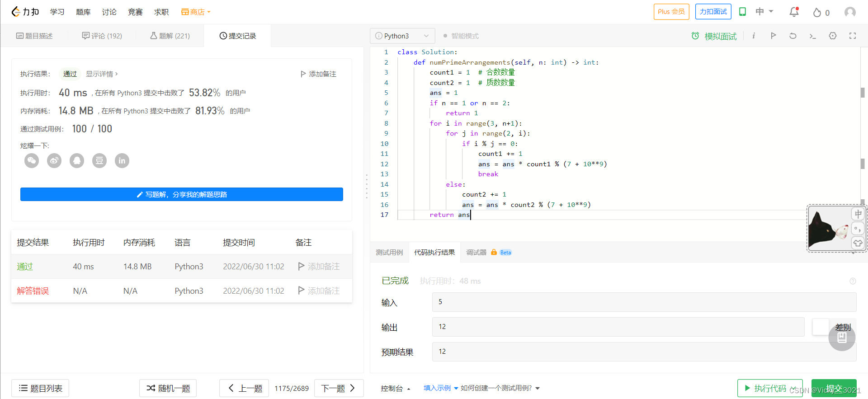Switch to the 题目描述 tab
The image size is (868, 399).
pos(34,36)
